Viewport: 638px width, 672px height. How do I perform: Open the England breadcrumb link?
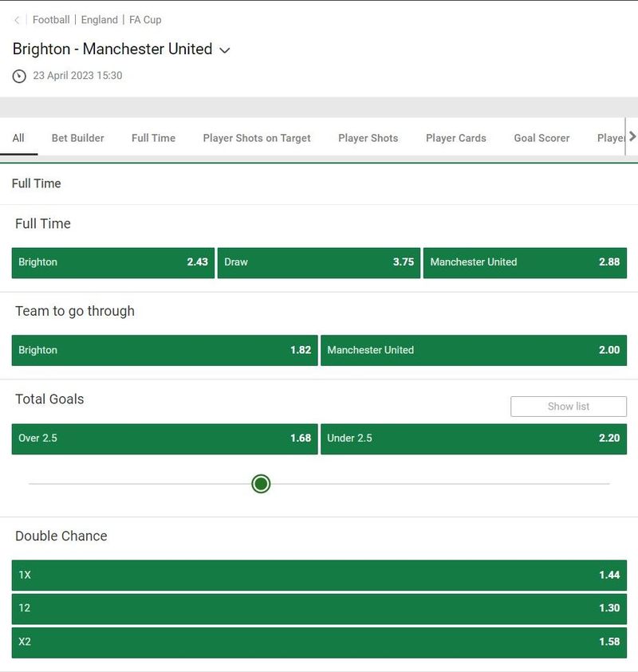point(100,20)
